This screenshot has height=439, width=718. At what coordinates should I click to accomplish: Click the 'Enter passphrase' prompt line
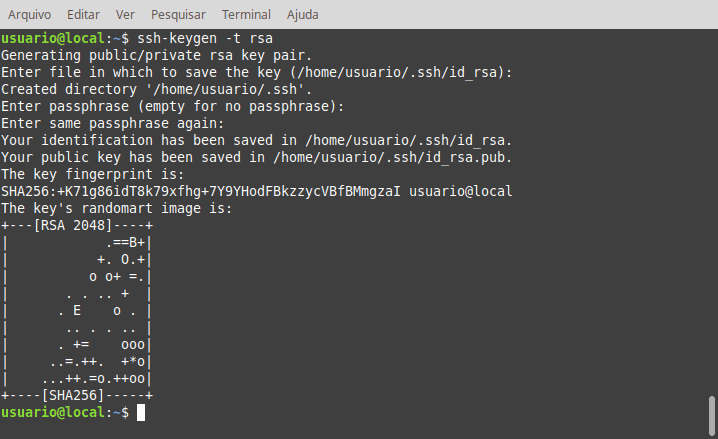tap(172, 106)
